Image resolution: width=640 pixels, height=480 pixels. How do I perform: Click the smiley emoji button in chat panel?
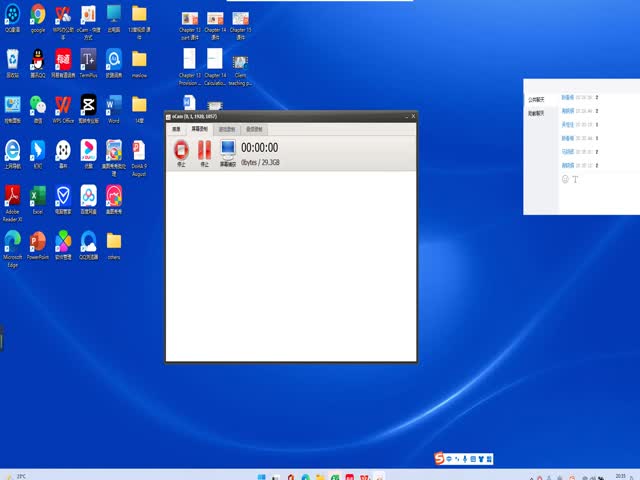click(x=565, y=179)
